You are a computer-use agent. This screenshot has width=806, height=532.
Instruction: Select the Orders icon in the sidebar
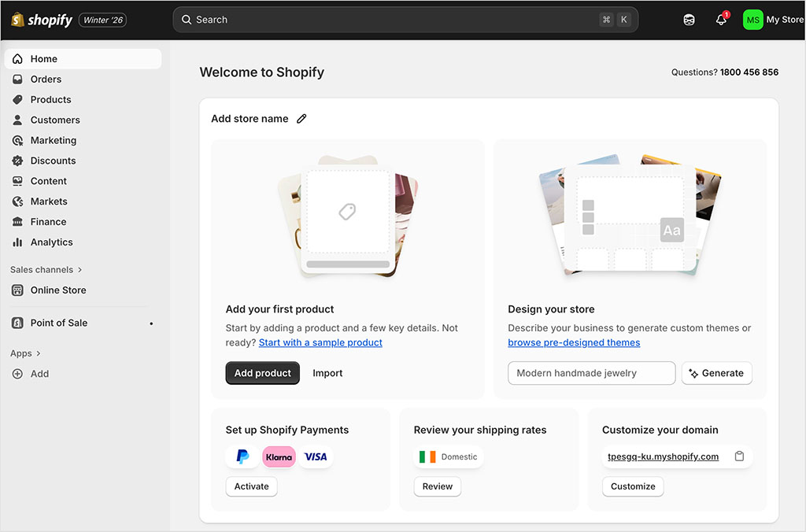pos(17,79)
